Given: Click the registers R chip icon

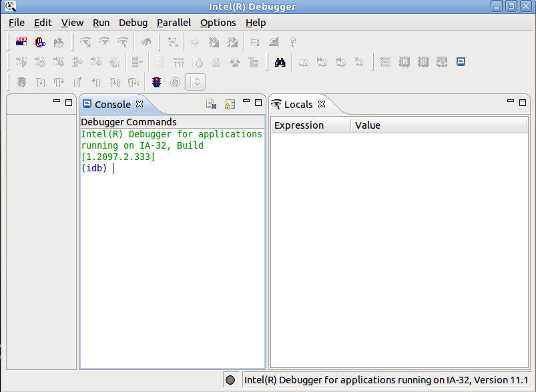Looking at the screenshot, I should 405,62.
